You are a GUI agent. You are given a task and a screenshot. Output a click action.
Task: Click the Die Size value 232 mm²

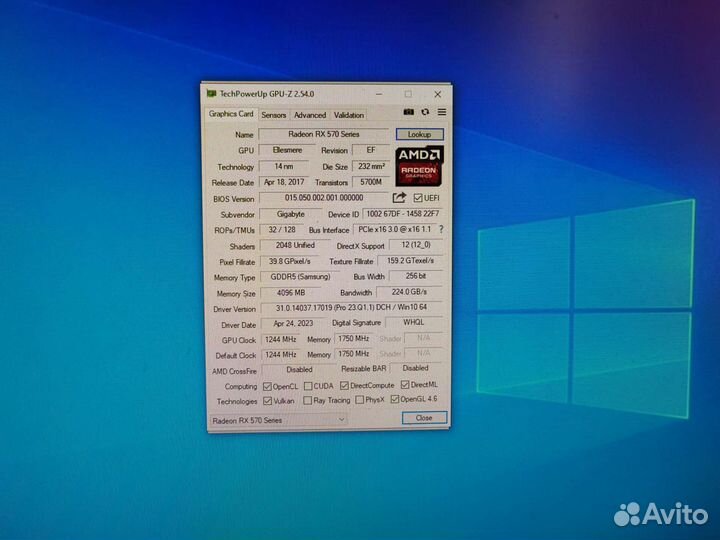coord(371,166)
